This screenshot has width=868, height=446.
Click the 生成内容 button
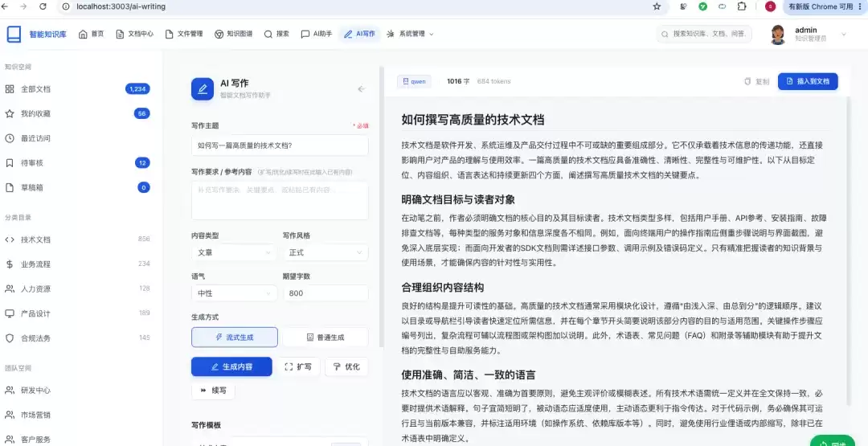[x=232, y=366]
